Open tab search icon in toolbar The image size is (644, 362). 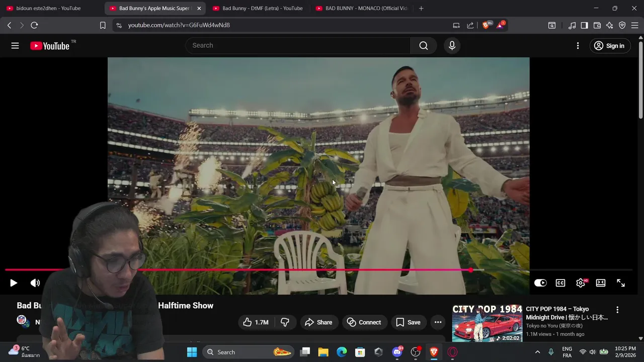point(552,25)
